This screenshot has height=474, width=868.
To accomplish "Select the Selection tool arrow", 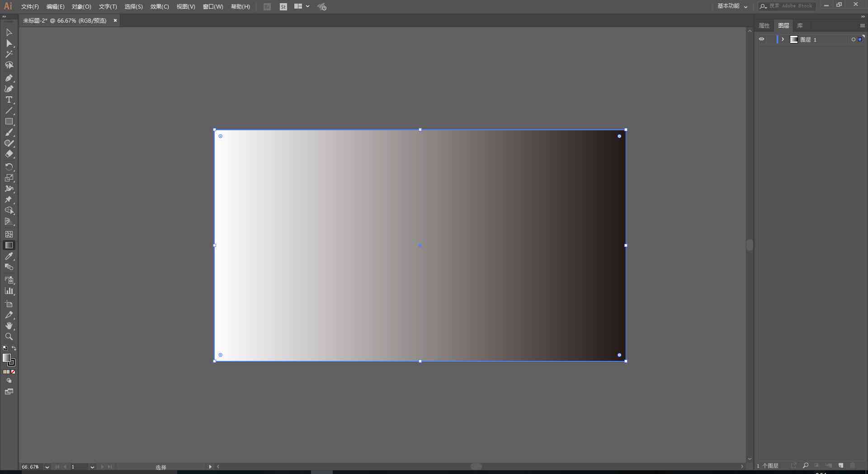I will click(9, 33).
